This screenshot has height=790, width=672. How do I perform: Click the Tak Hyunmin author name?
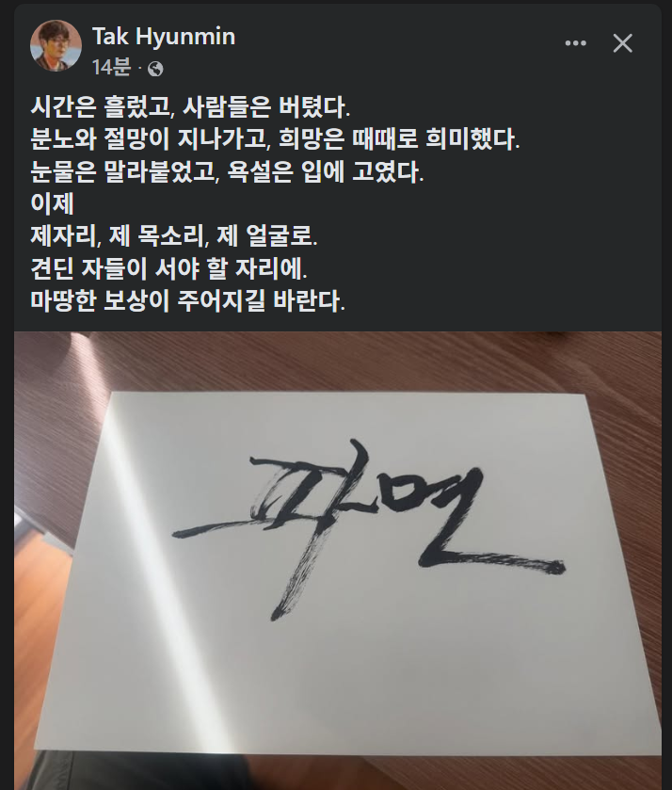pyautogui.click(x=164, y=37)
